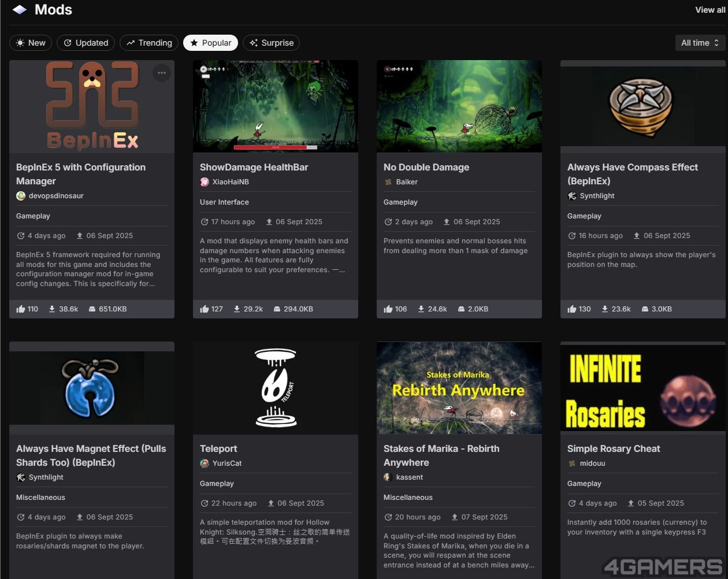The height and width of the screenshot is (579, 728).
Task: Show Trending mods
Action: (x=149, y=43)
